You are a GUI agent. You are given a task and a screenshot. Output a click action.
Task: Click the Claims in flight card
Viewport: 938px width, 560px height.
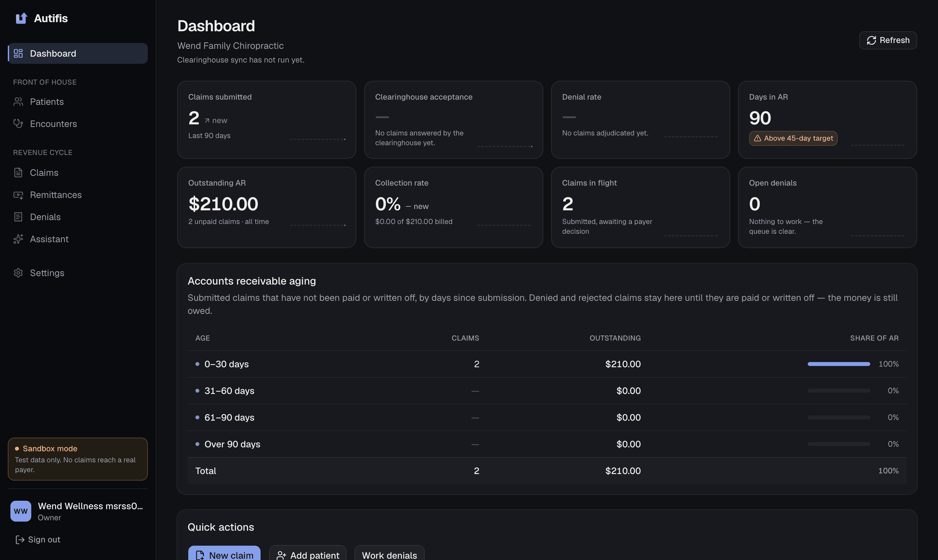click(x=640, y=207)
